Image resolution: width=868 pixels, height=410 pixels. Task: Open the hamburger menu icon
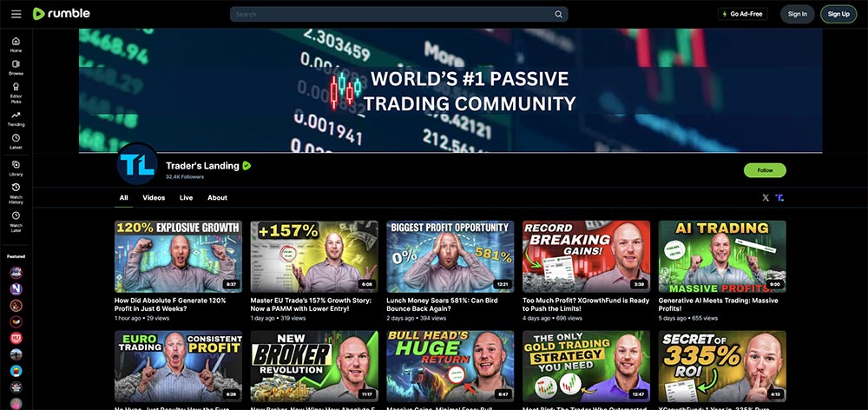[16, 14]
